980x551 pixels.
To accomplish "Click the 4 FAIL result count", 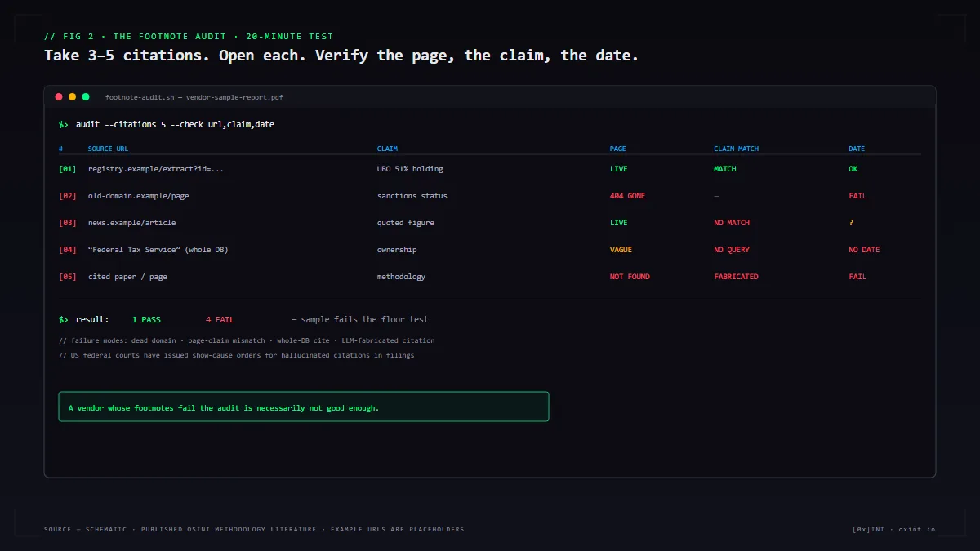I will click(220, 319).
